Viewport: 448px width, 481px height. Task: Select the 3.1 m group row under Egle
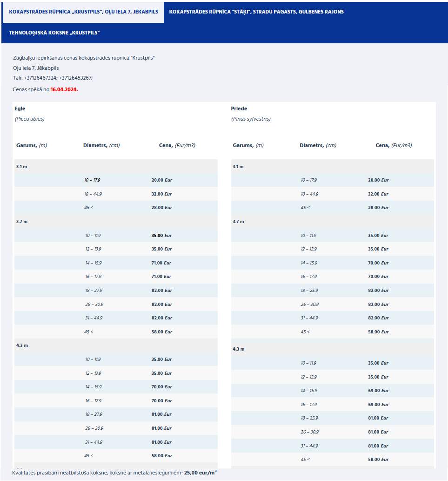[22, 166]
